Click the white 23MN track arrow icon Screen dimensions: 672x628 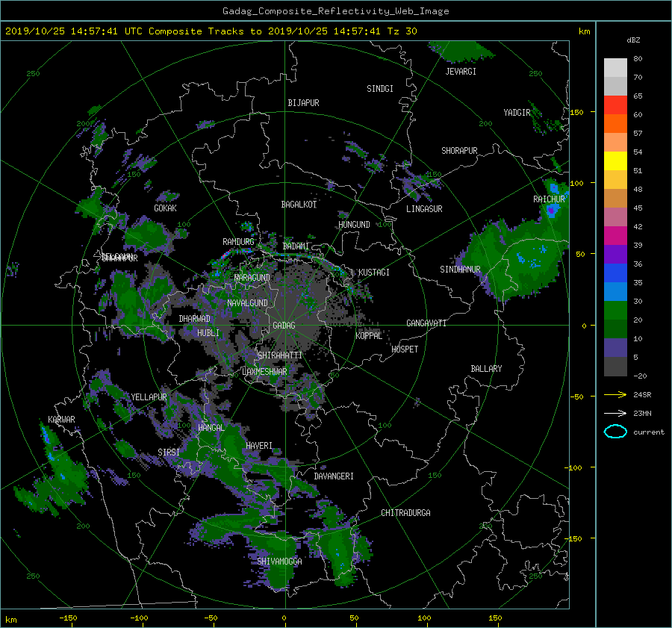[615, 413]
